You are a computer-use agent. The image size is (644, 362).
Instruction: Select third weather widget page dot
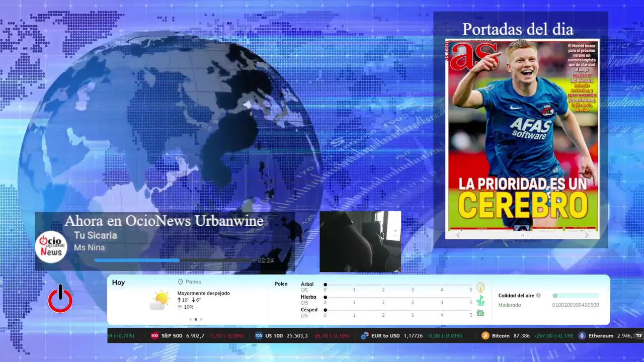point(201,319)
